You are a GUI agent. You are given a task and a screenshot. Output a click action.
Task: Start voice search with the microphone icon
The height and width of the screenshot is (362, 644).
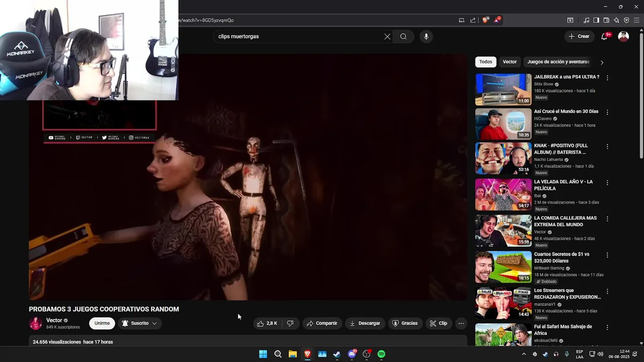[426, 36]
